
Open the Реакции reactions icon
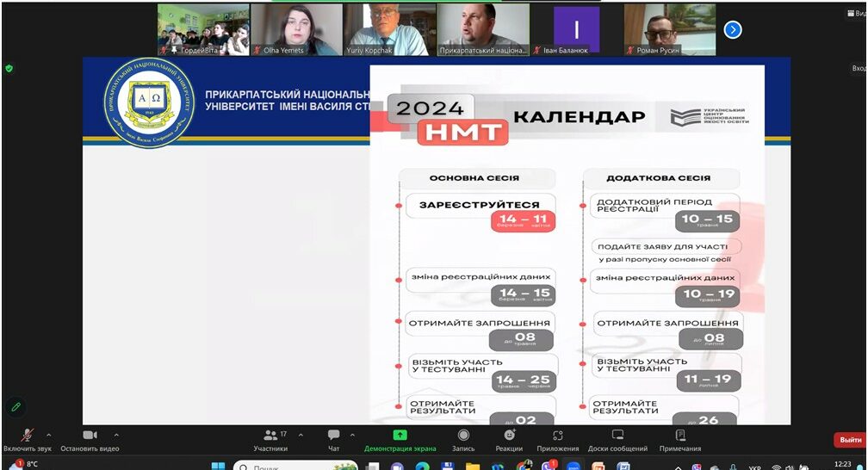tap(509, 436)
